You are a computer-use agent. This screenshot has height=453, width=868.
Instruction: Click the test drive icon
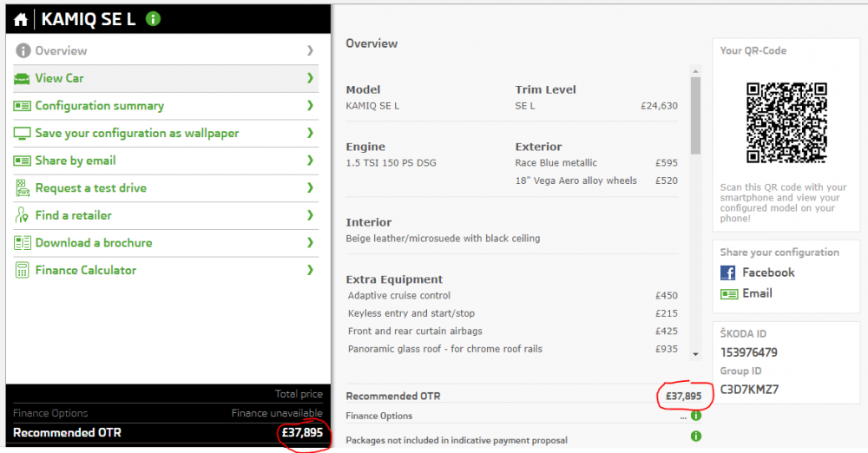point(23,188)
